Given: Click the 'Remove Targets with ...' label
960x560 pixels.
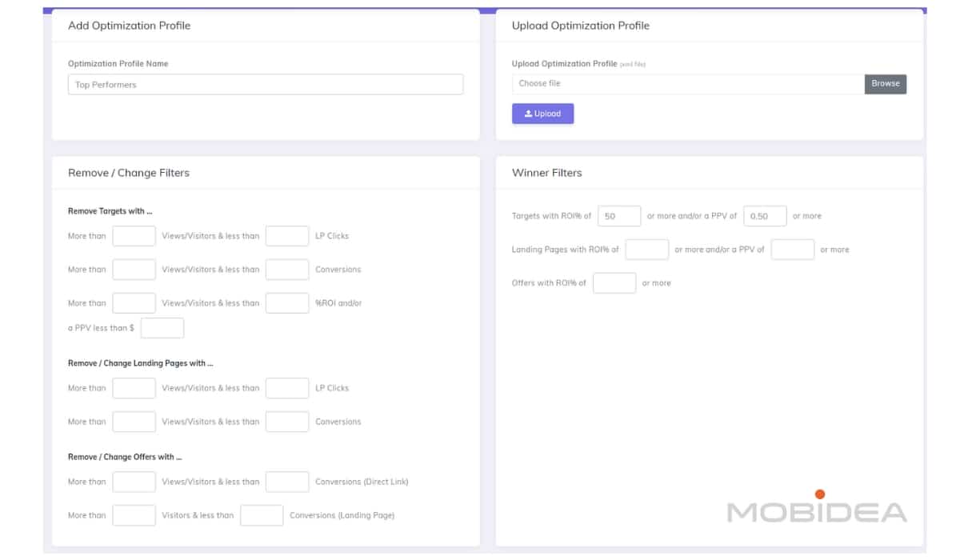Looking at the screenshot, I should [110, 211].
